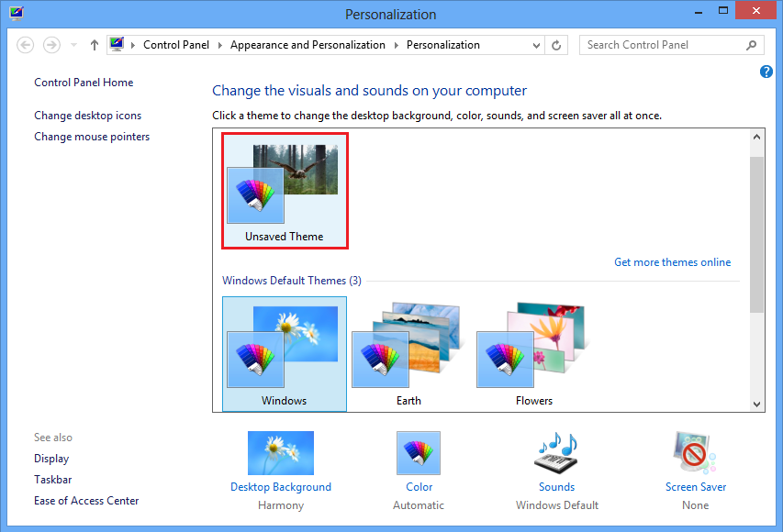This screenshot has height=532, width=783.
Task: Click the Harmony background name text
Action: click(281, 505)
